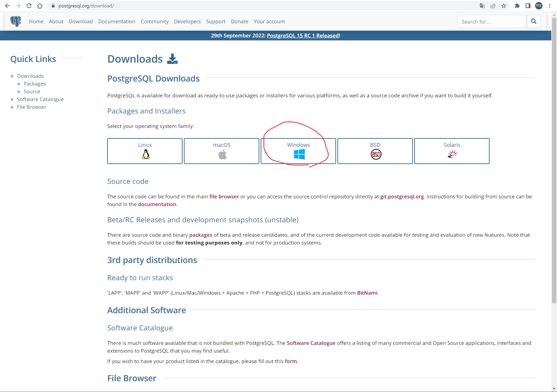Click the download icon beside Downloads heading
The image size is (557, 392).
pos(172,59)
